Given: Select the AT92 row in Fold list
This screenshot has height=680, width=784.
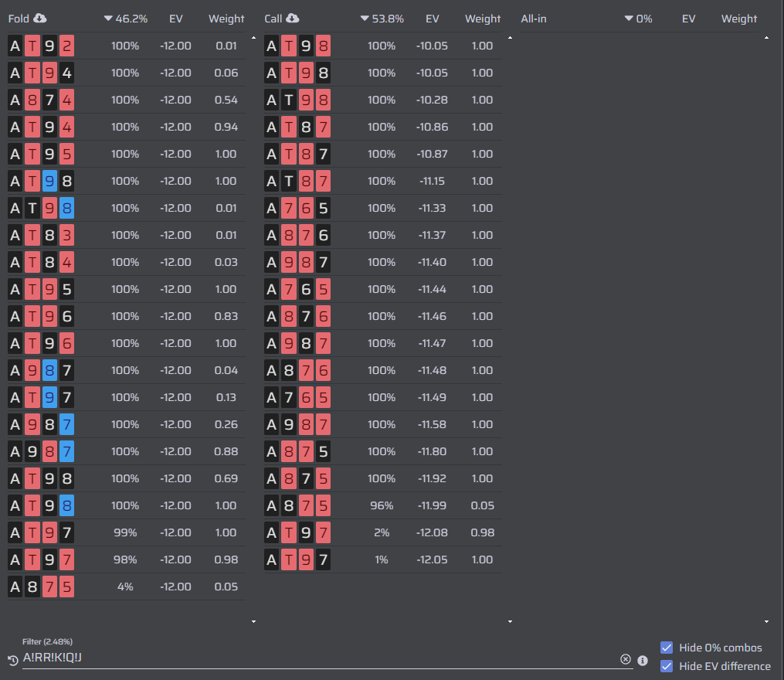Looking at the screenshot, I should [126, 46].
